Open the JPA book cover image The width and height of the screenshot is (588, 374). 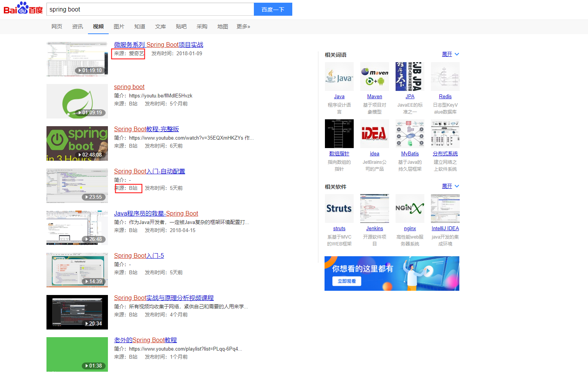[410, 76]
